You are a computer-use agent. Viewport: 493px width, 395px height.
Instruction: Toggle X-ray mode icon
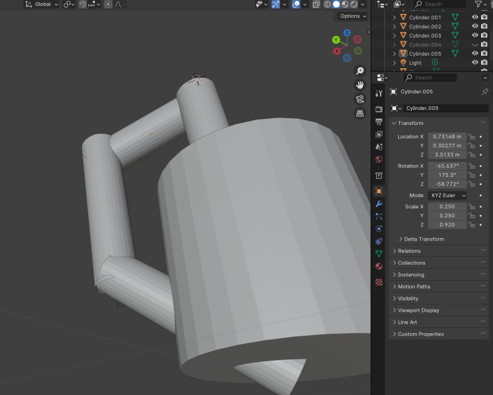tap(316, 4)
